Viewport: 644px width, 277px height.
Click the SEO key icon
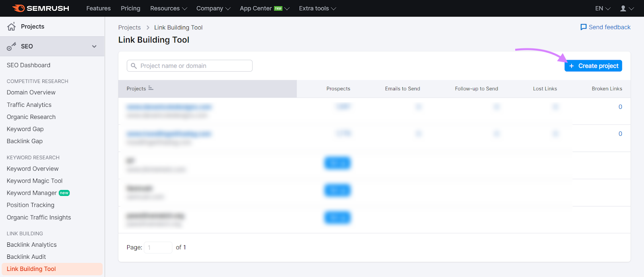[x=11, y=46]
